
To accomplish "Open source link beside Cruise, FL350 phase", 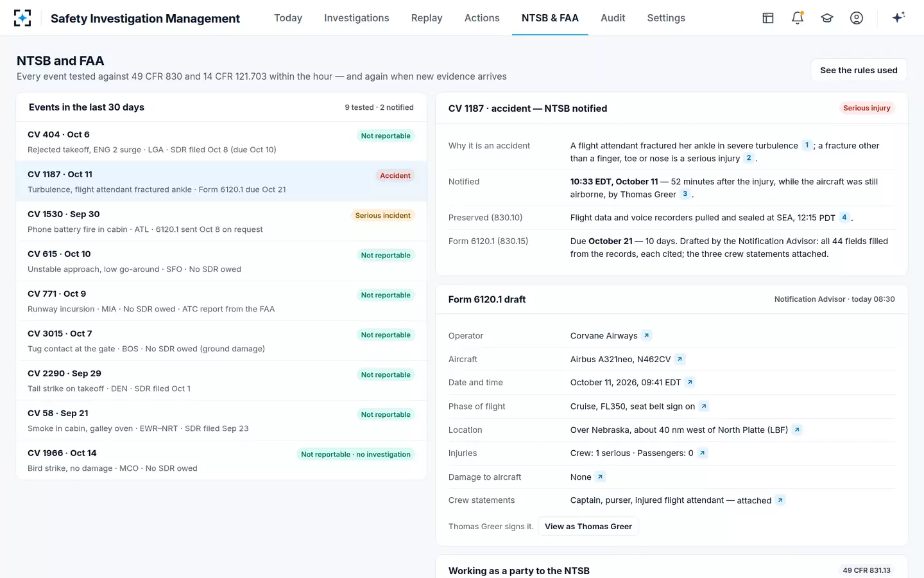I will [x=704, y=406].
